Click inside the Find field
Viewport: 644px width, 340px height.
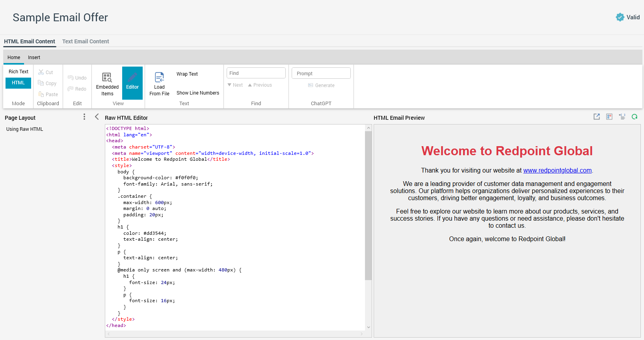click(256, 73)
